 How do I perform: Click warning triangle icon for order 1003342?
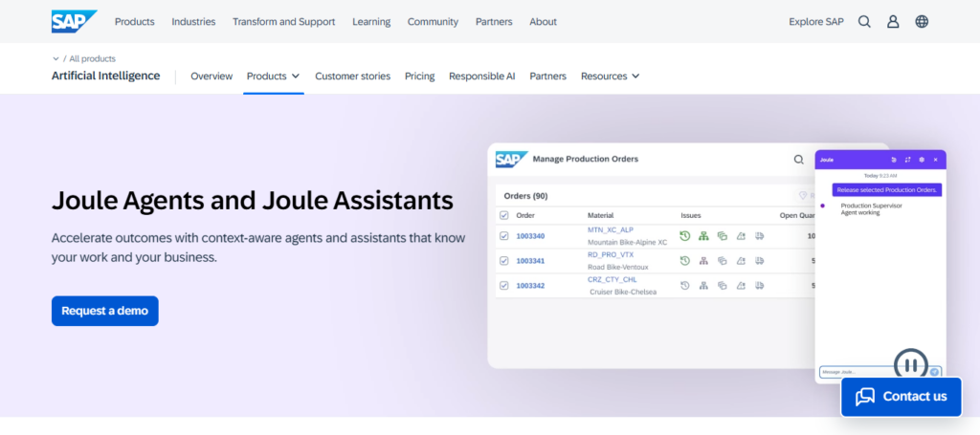click(742, 286)
